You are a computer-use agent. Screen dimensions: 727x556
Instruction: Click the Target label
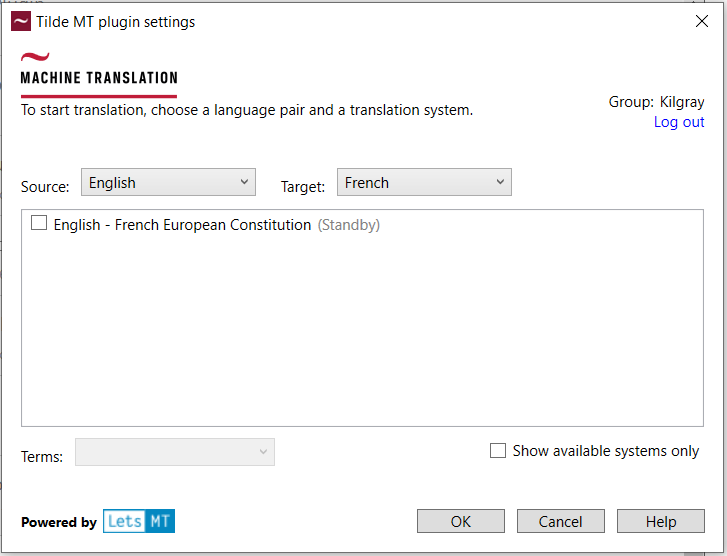[x=302, y=187]
